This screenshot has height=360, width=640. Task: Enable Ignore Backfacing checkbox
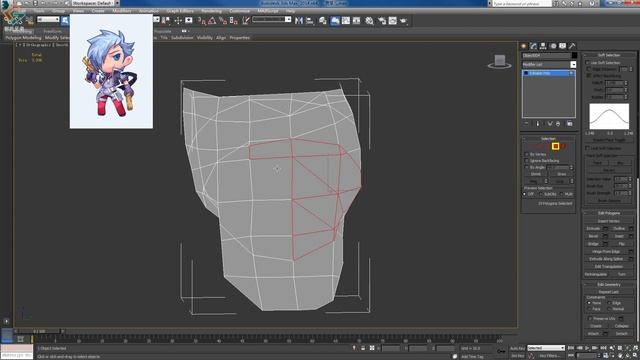coord(527,161)
